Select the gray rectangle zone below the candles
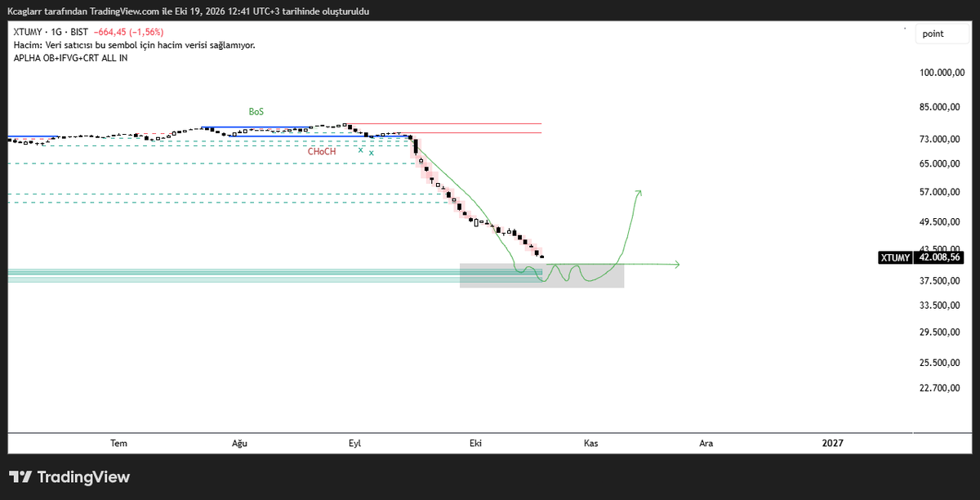The width and height of the screenshot is (980, 500). coord(542,275)
